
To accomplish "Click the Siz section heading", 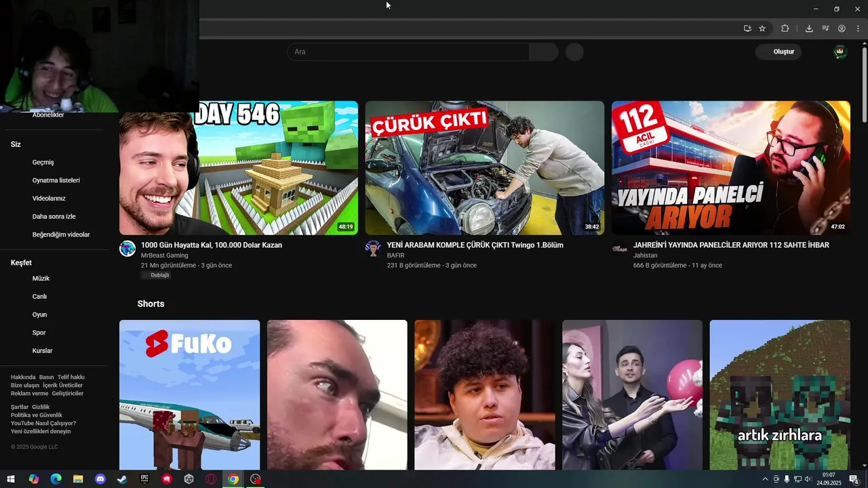I will click(16, 144).
